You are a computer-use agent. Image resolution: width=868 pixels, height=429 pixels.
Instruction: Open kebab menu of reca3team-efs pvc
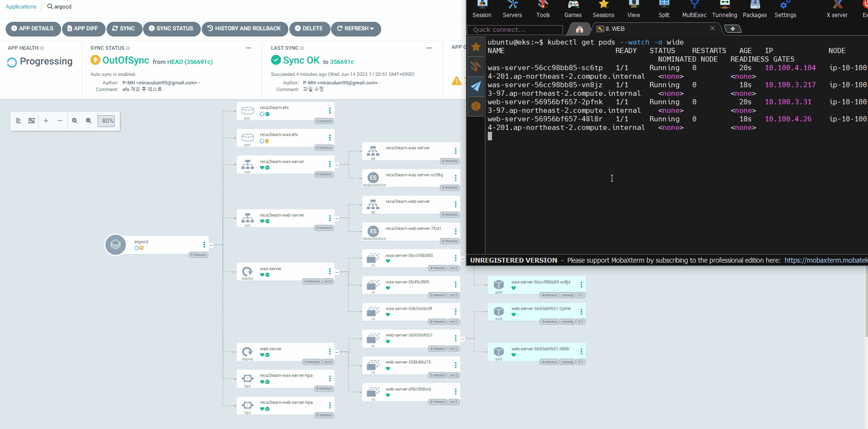click(x=330, y=110)
